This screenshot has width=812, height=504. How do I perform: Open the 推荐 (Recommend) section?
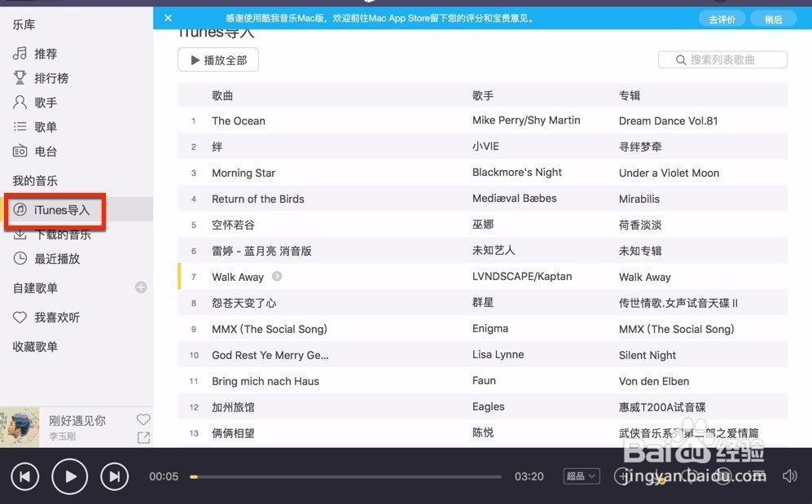pos(46,53)
